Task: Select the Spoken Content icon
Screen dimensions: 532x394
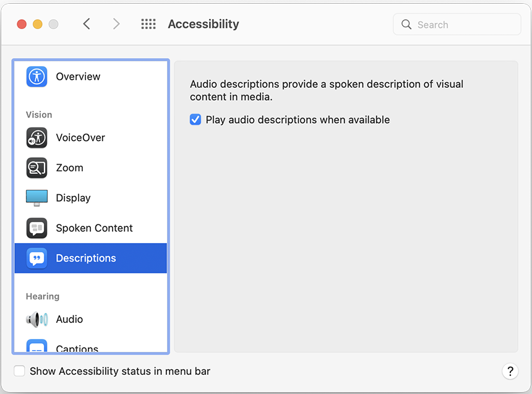Action: 36,228
